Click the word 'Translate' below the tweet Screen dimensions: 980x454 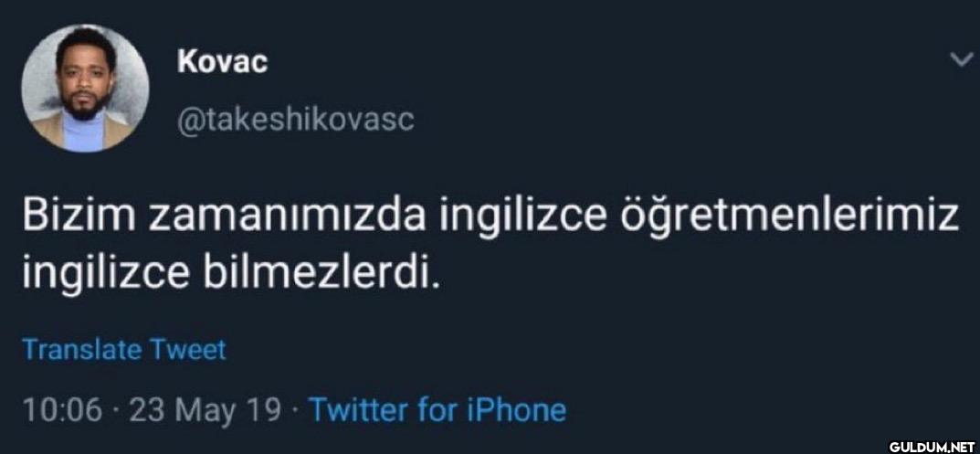coord(81,350)
